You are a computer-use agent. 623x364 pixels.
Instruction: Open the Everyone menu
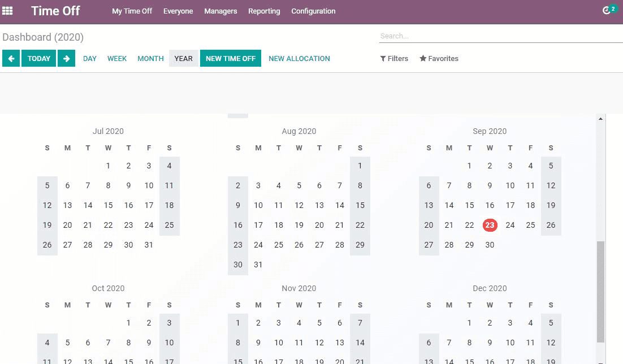pyautogui.click(x=178, y=11)
